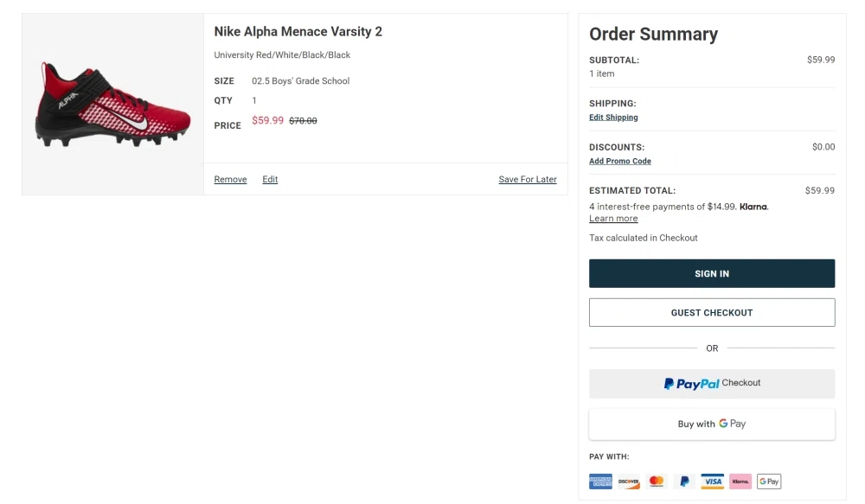This screenshot has height=504, width=865.
Task: Click SIGN IN to log into your account
Action: coord(711,273)
